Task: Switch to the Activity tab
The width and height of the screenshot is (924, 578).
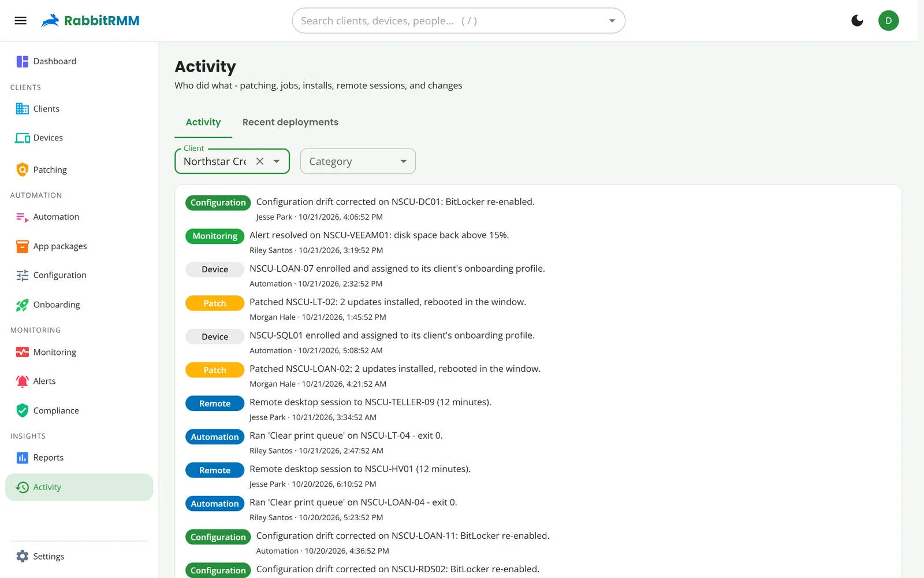Action: click(203, 122)
